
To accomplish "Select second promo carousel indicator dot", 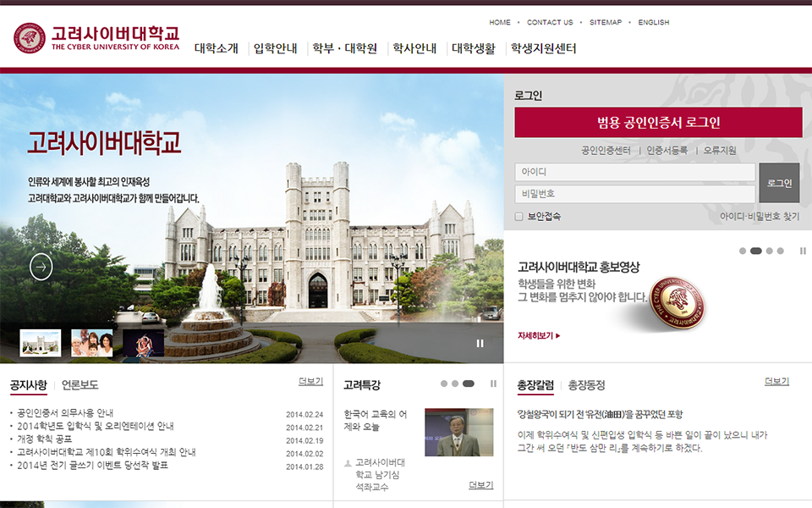I will [x=755, y=251].
